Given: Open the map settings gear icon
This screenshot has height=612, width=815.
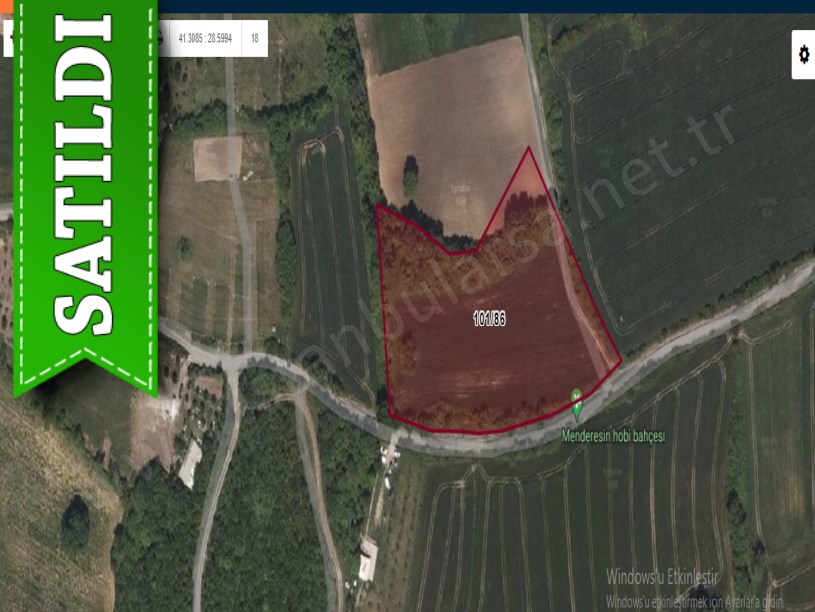Looking at the screenshot, I should coord(804,55).
